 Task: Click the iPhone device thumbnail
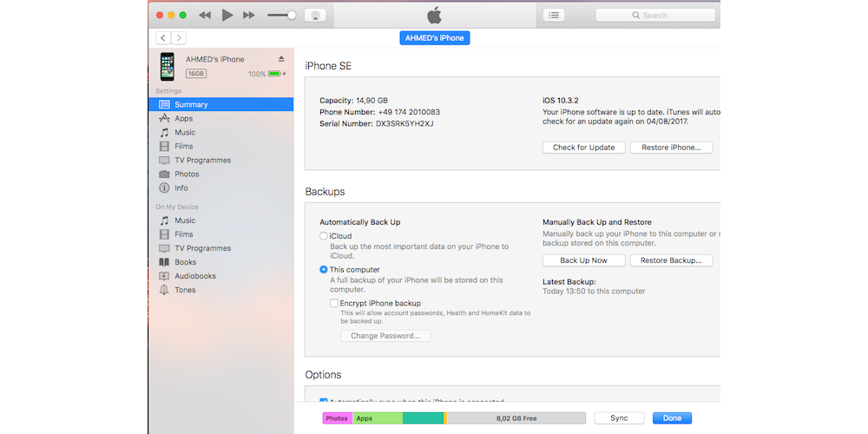(168, 67)
